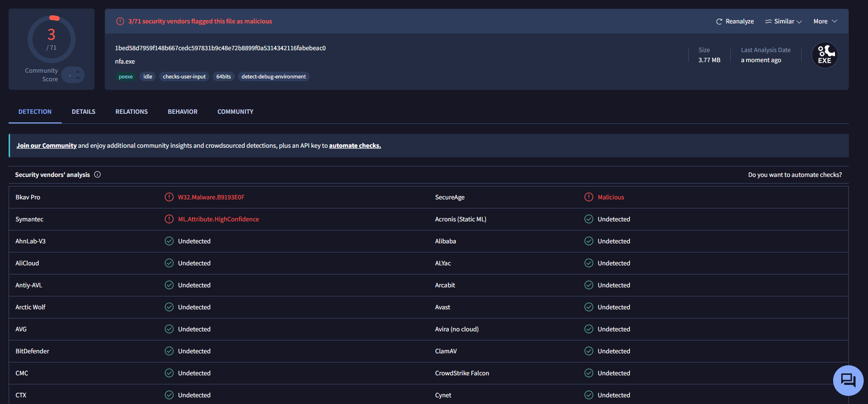Click the EXE file type icon
The width and height of the screenshot is (868, 404).
pyautogui.click(x=825, y=55)
